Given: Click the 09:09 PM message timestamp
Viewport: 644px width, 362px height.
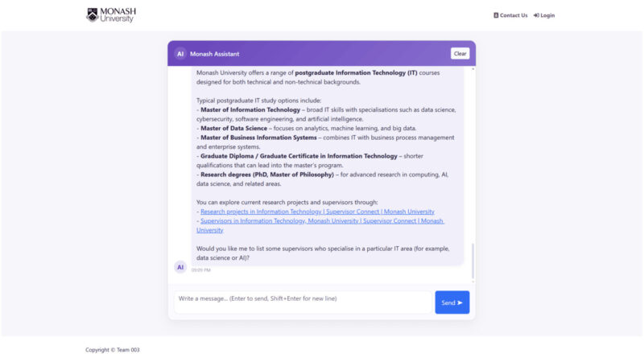Looking at the screenshot, I should click(200, 270).
